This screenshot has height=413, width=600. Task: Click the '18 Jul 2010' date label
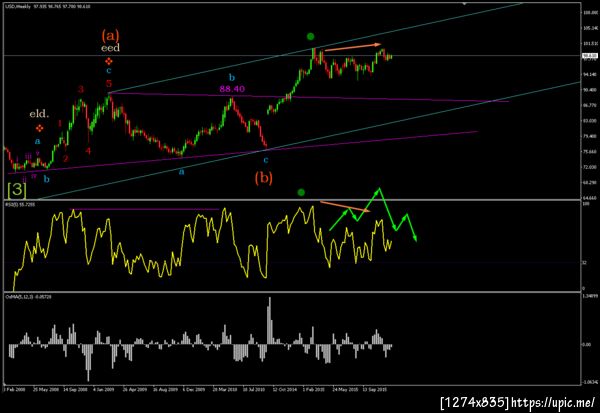(255, 389)
